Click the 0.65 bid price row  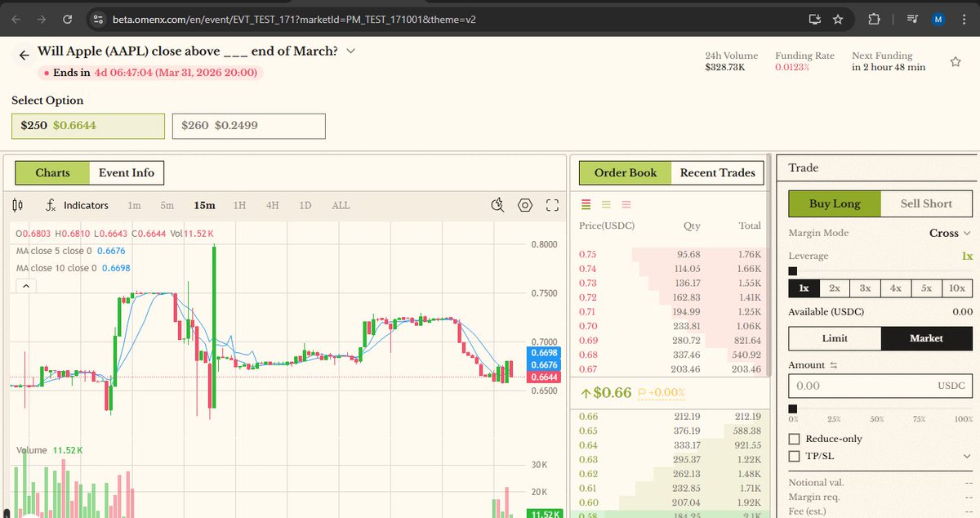pos(670,431)
